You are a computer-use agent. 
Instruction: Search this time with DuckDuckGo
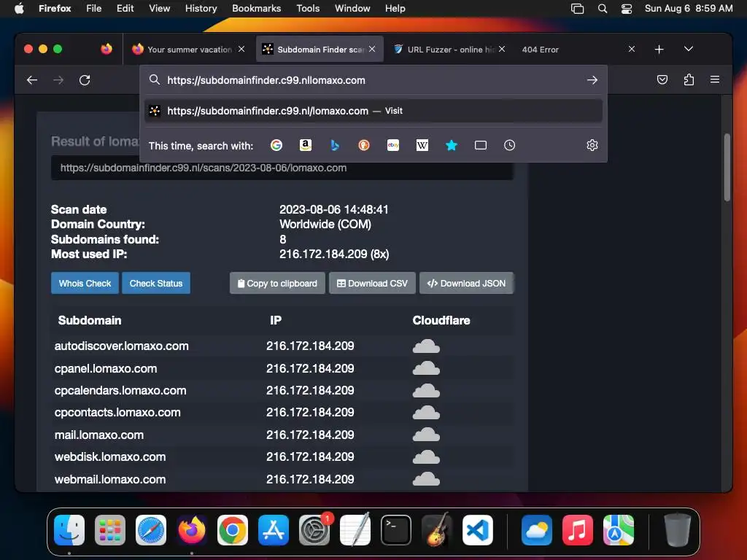[364, 145]
